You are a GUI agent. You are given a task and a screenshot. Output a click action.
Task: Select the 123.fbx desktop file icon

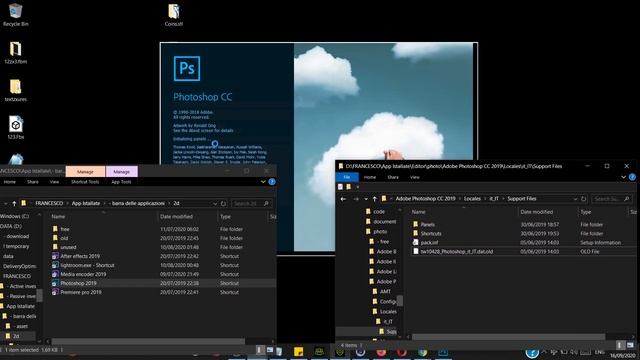16,127
